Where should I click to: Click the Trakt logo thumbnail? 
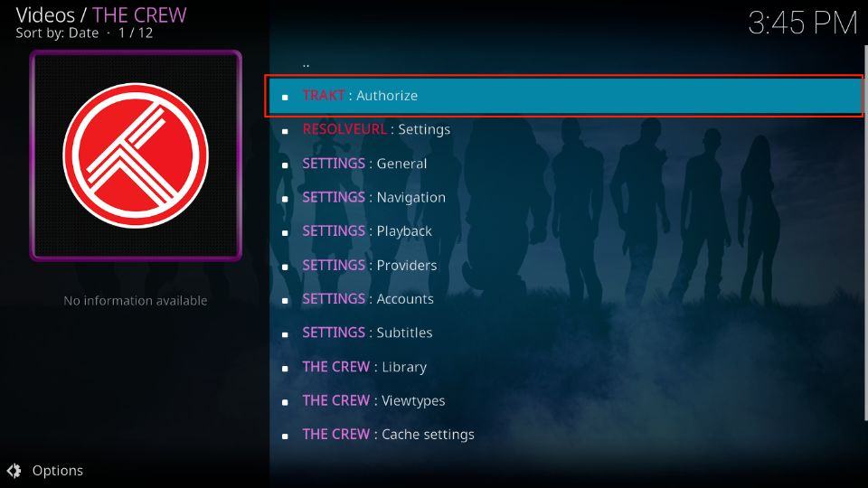136,155
